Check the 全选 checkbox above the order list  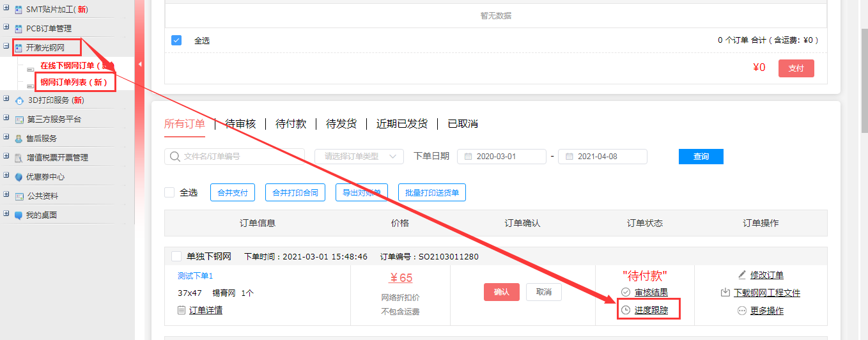point(169,192)
